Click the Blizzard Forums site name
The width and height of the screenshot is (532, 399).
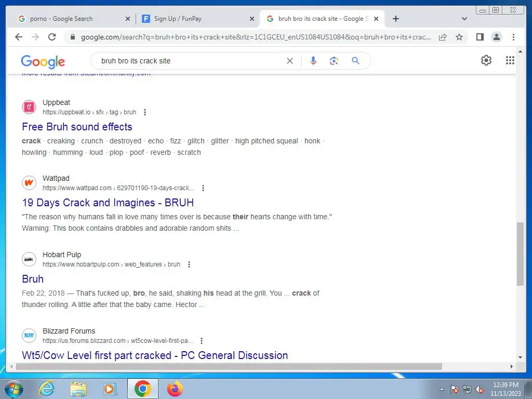(69, 331)
